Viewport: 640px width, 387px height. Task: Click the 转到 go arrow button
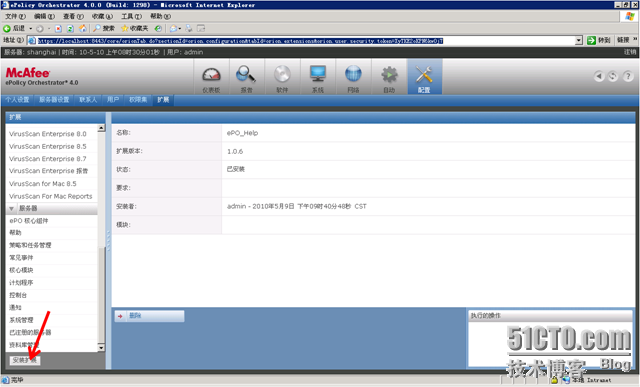(x=599, y=40)
